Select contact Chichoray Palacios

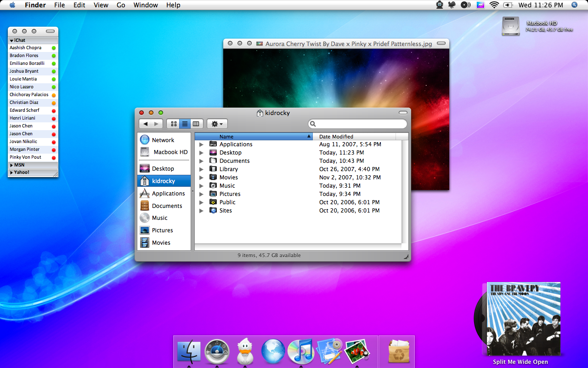pyautogui.click(x=33, y=95)
